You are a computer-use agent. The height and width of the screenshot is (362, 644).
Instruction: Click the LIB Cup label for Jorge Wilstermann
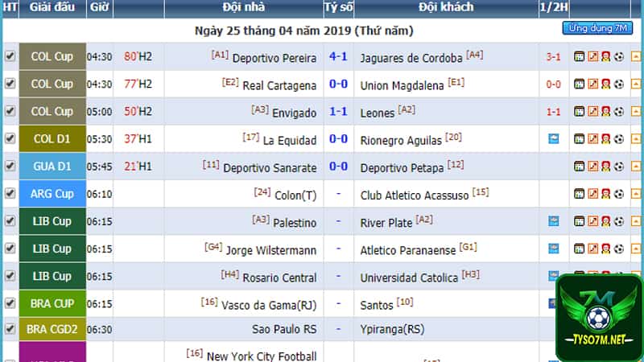52,249
